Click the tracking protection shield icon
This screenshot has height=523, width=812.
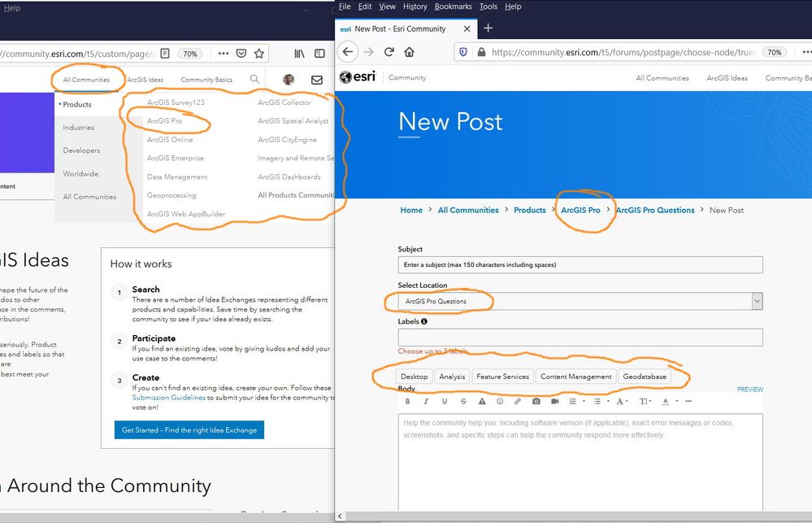pyautogui.click(x=463, y=52)
